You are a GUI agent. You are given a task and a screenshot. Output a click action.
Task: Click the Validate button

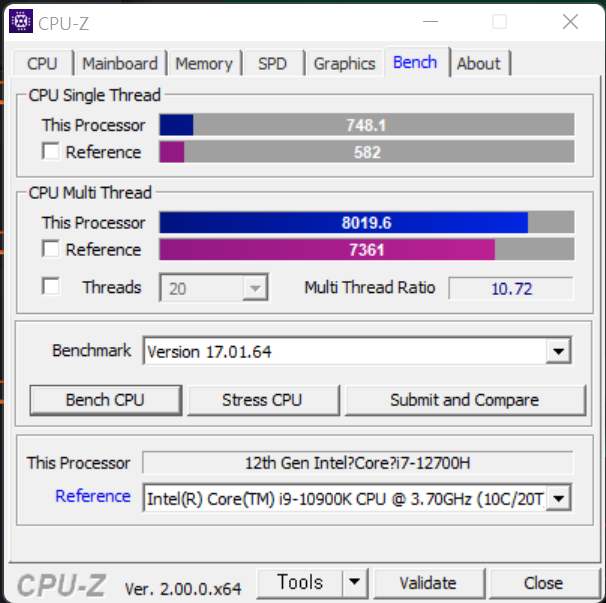pyautogui.click(x=428, y=583)
